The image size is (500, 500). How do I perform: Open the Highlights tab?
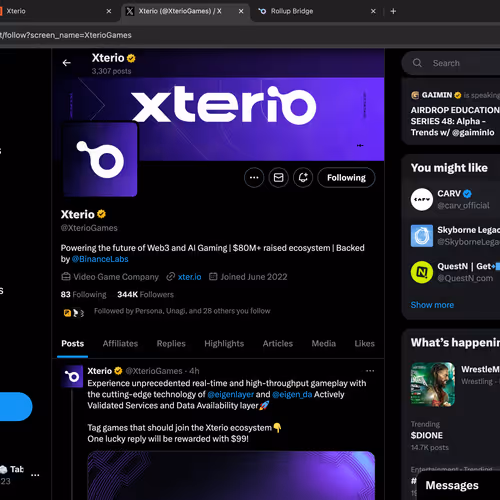pos(224,344)
